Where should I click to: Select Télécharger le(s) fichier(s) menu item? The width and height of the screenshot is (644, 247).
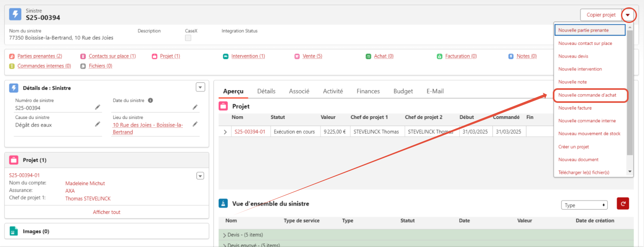pos(590,172)
